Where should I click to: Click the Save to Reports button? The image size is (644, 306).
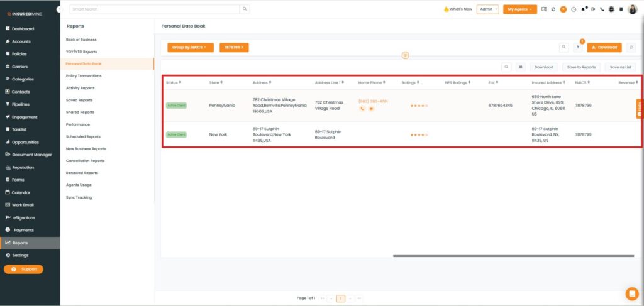pyautogui.click(x=581, y=67)
